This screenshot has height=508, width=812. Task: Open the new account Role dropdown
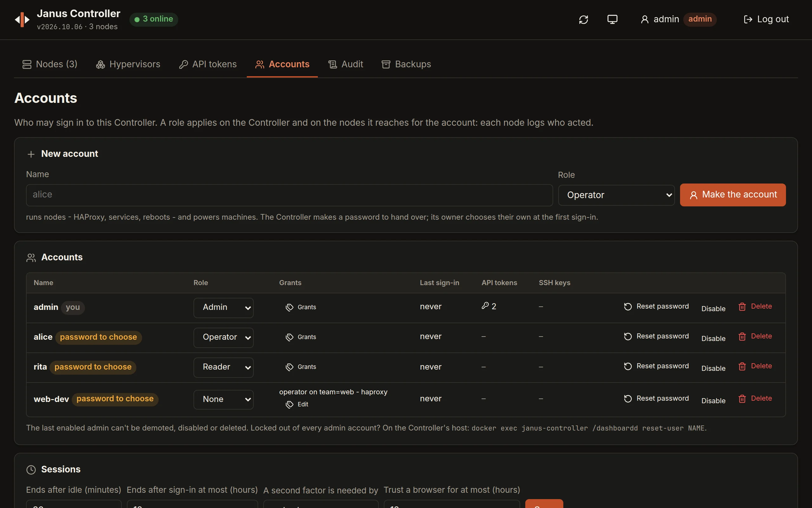(616, 195)
